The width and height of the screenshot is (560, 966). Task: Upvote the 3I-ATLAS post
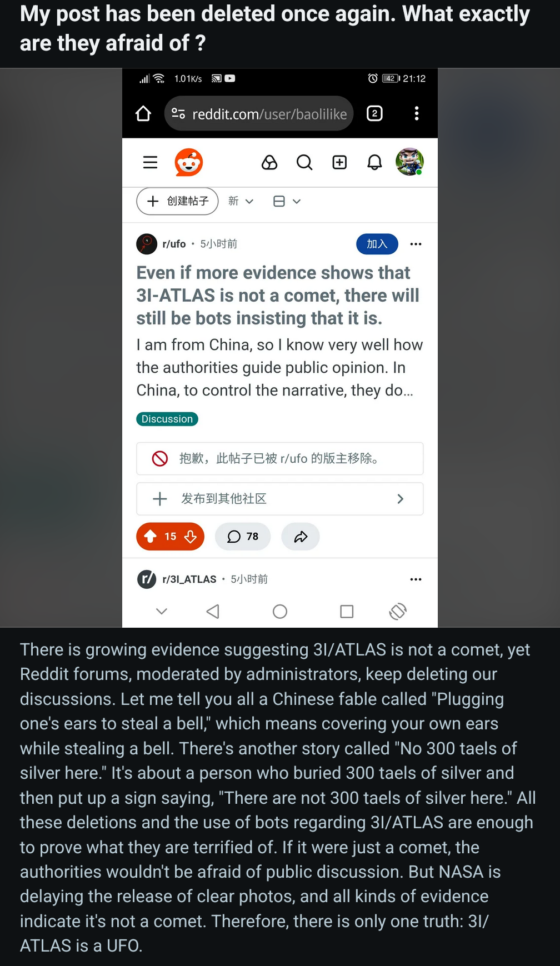[x=151, y=537]
